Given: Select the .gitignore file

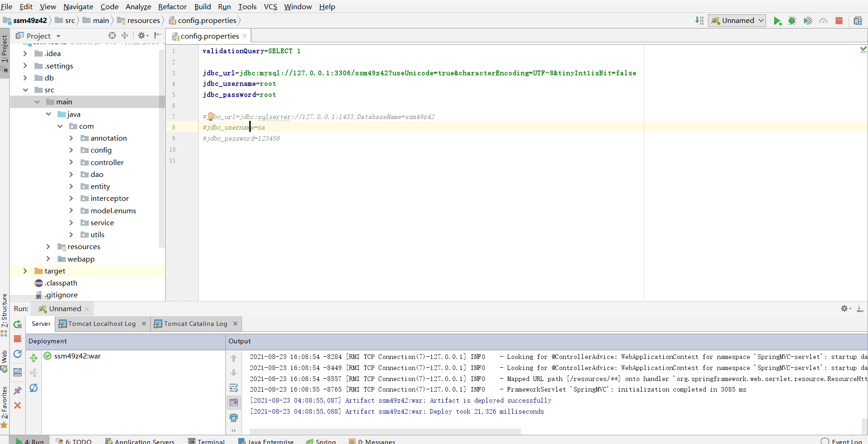Looking at the screenshot, I should [61, 295].
